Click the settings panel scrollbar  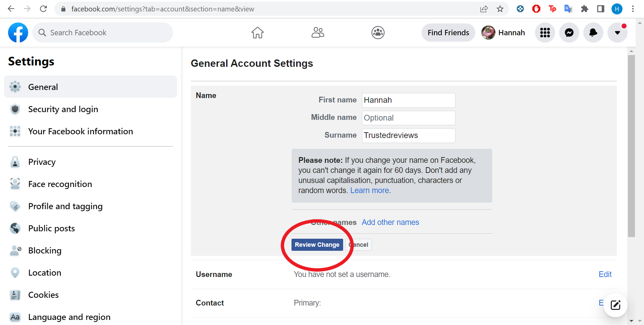pos(631,146)
